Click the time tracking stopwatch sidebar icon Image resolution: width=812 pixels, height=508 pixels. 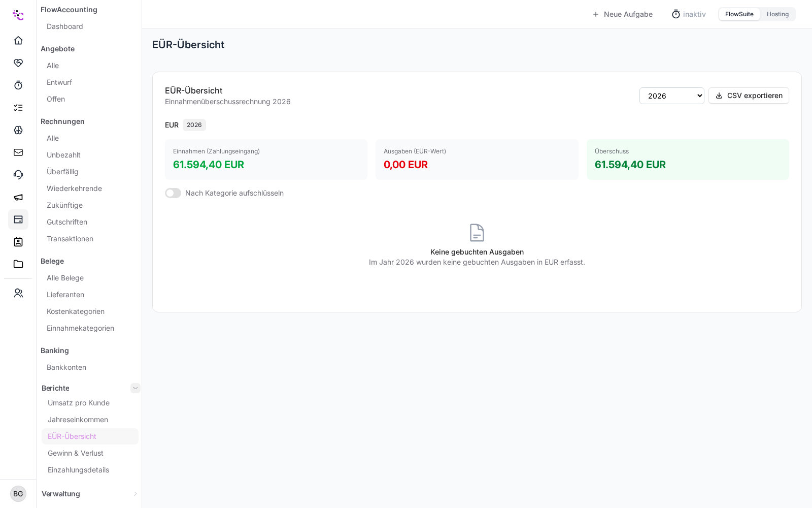tap(18, 85)
